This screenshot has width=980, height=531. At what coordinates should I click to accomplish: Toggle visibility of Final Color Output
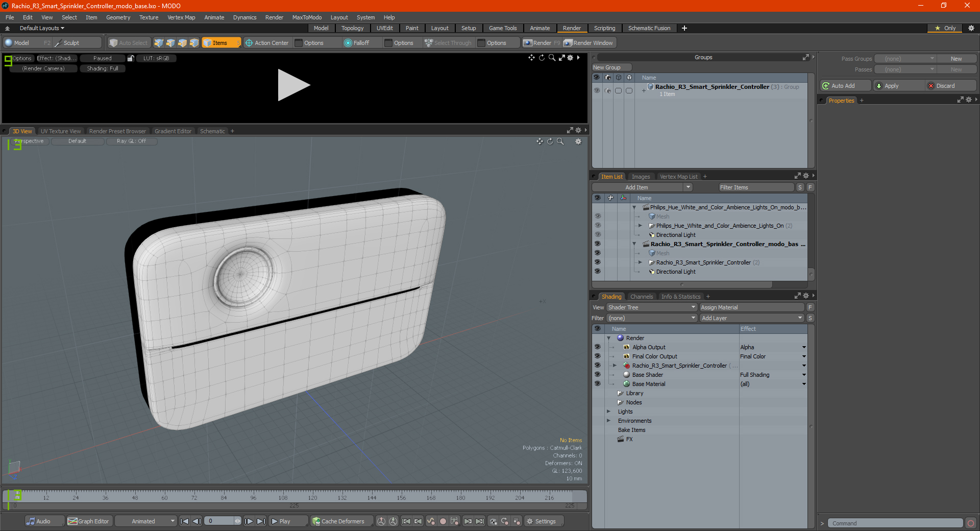point(597,356)
